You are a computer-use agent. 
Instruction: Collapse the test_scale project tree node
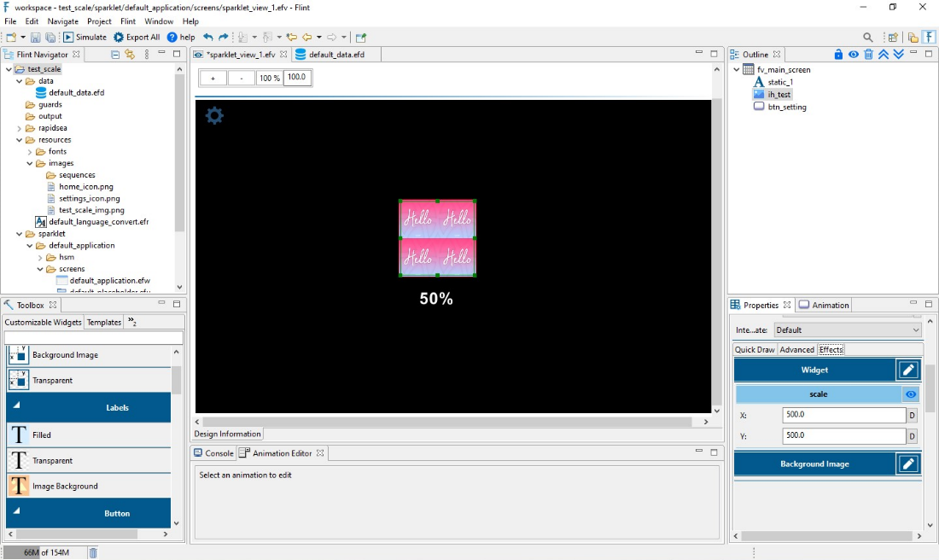coord(9,69)
